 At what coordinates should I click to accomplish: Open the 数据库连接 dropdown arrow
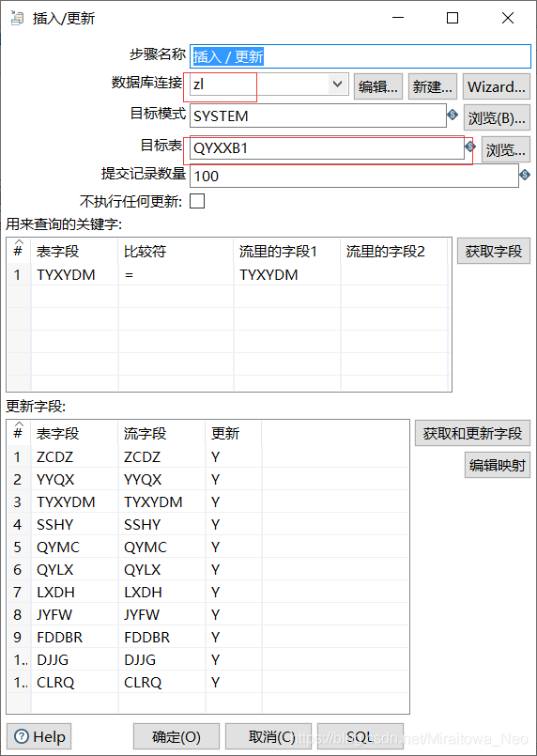coord(337,85)
